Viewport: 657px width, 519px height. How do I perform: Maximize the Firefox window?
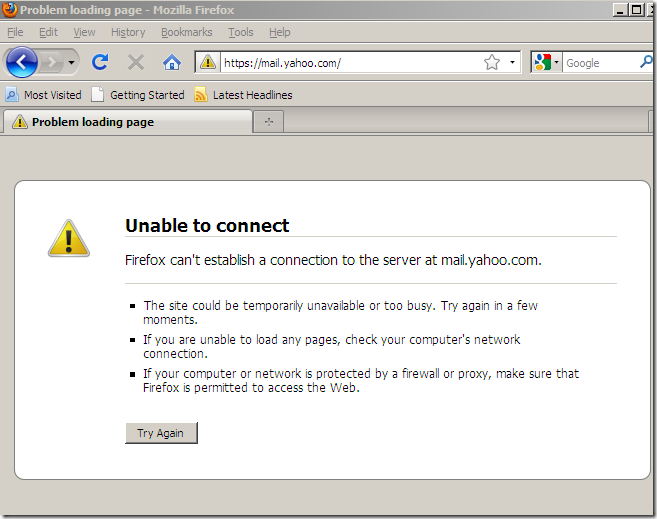click(x=637, y=10)
